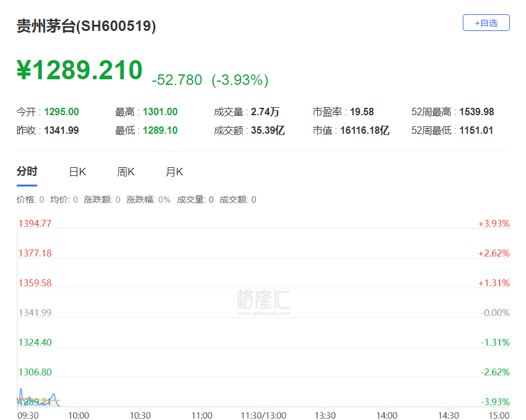The height and width of the screenshot is (420, 526).
Task: Click the 涨跌额: 0 chart readout
Action: coord(102,199)
